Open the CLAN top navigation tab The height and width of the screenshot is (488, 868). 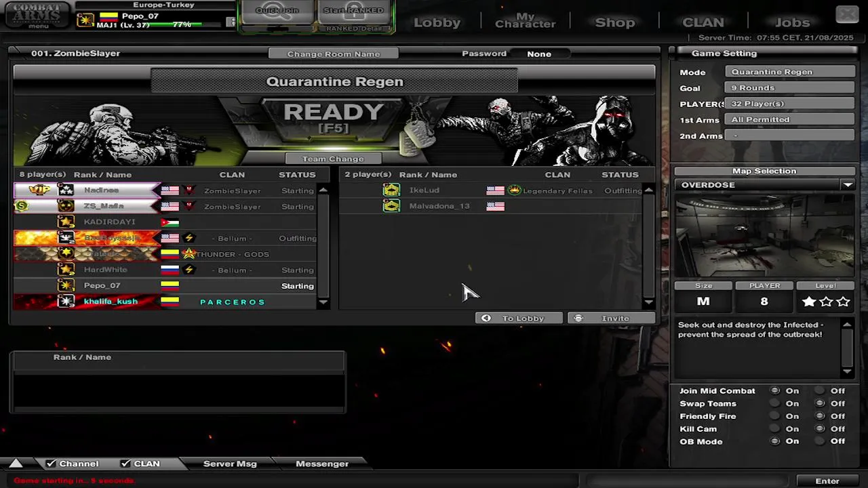coord(703,22)
